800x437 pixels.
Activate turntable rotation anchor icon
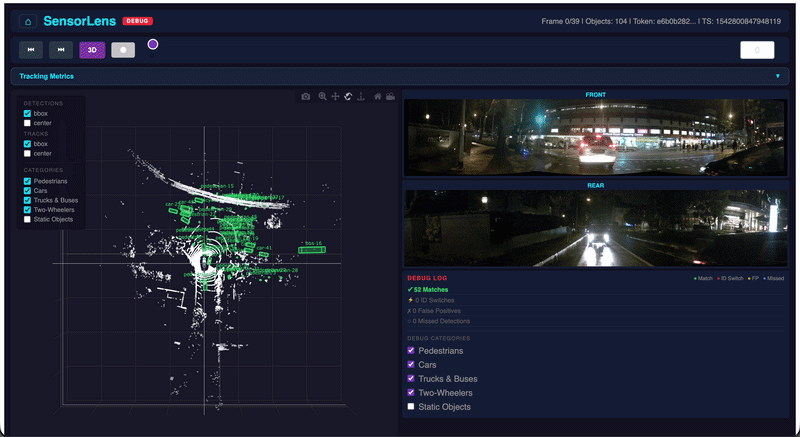(361, 96)
